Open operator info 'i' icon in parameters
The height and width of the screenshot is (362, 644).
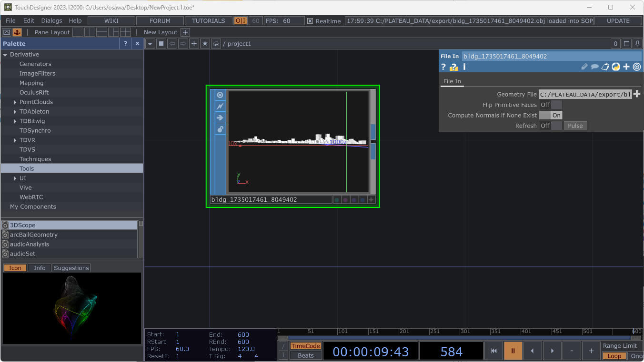(x=464, y=67)
